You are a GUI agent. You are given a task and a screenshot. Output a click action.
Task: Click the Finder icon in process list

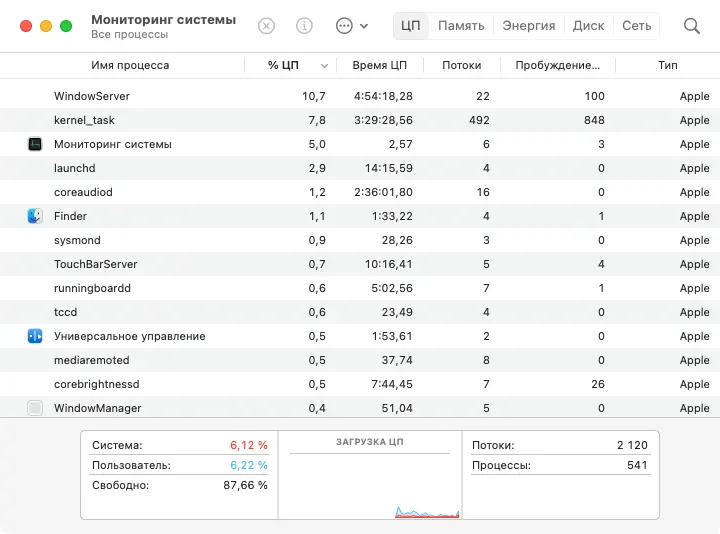(x=35, y=216)
